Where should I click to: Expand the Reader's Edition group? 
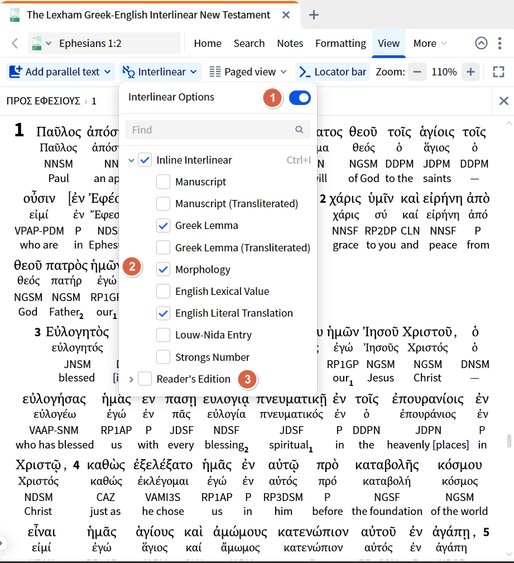[131, 379]
